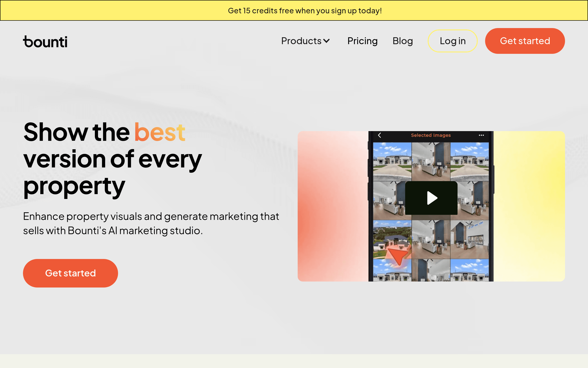The image size is (588, 368).
Task: Play the demo video
Action: click(x=431, y=198)
